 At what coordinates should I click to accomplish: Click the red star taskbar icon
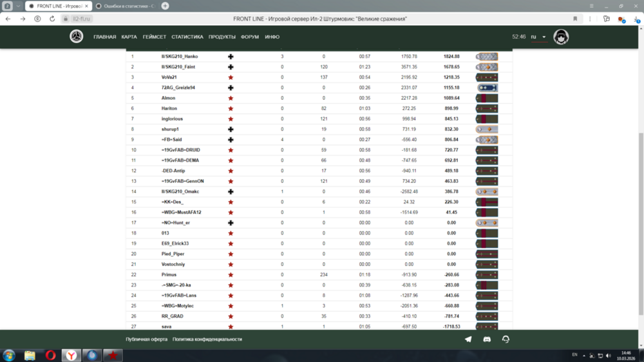point(112,356)
